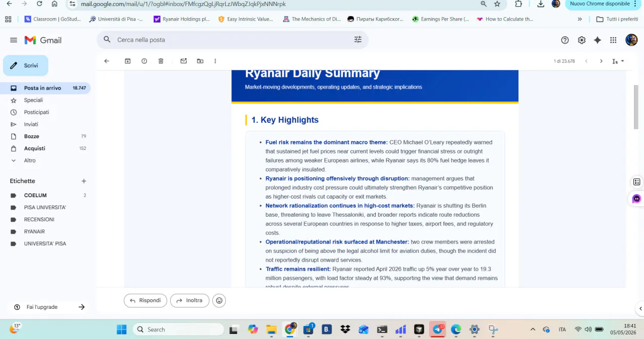The width and height of the screenshot is (644, 339).
Task: Open Classroom | GoStud... bookmark
Action: [x=53, y=19]
